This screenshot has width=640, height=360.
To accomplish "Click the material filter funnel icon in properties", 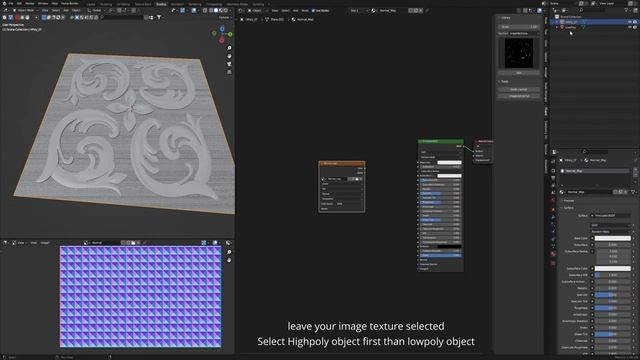I will click(633, 192).
